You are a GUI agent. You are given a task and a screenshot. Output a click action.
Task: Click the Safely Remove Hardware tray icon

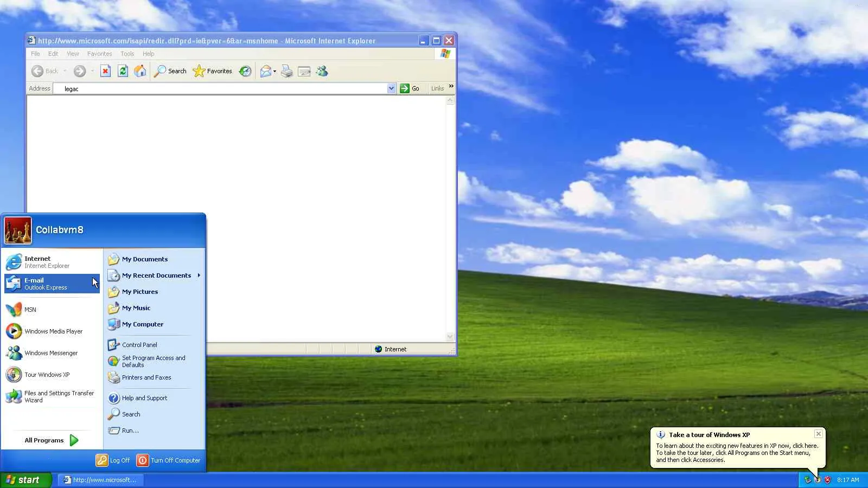coord(808,480)
